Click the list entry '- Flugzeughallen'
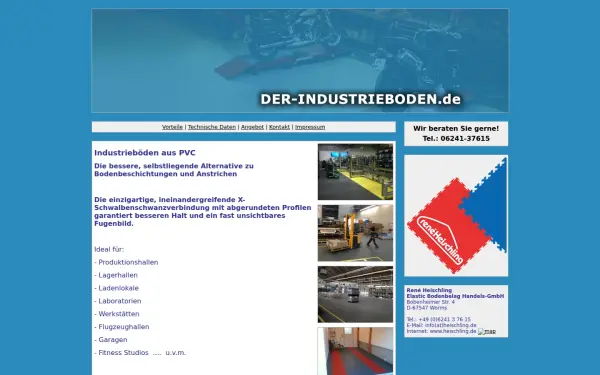Viewport: 600px width, 375px height. coord(122,327)
